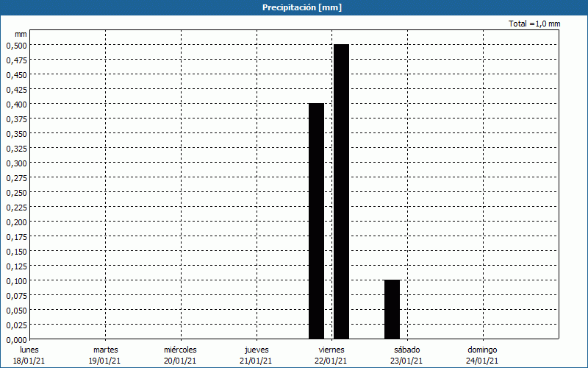Click the jueves 21/01/21 axis label
The width and height of the screenshot is (588, 368).
256,355
